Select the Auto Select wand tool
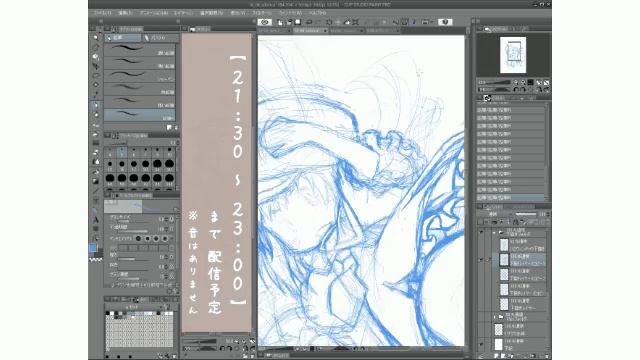This screenshot has height=360, width=640. click(x=96, y=85)
